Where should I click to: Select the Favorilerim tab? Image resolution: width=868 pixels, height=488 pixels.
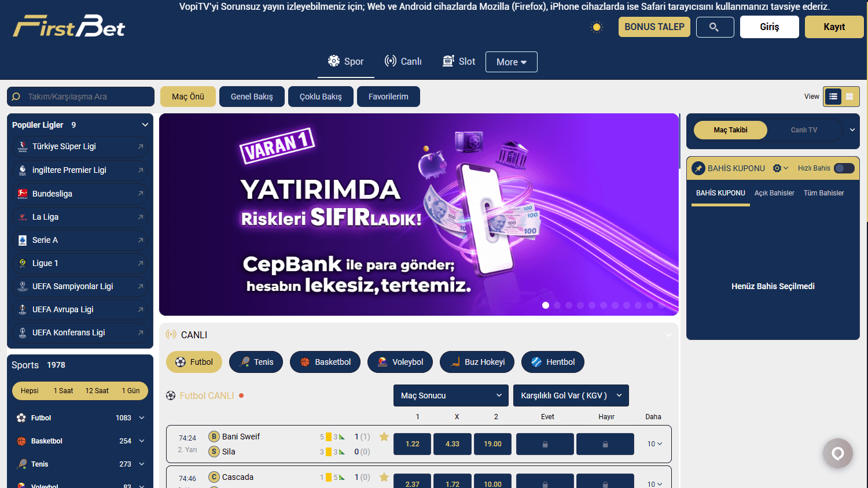(388, 97)
